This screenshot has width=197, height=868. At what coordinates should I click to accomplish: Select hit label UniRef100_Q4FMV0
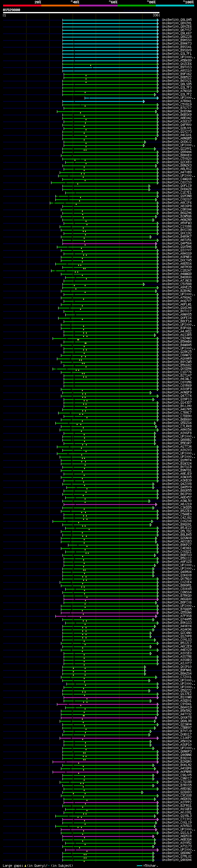pyautogui.click(x=177, y=125)
